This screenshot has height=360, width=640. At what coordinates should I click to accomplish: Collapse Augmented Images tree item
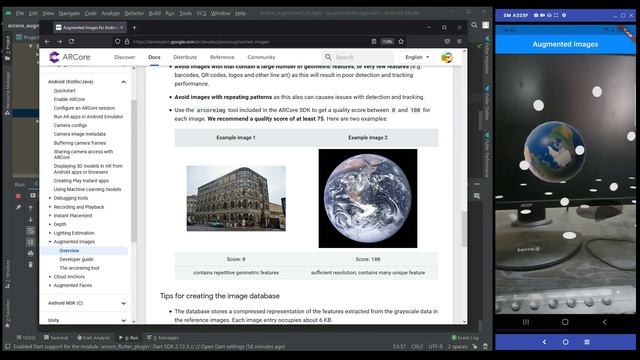pos(50,242)
